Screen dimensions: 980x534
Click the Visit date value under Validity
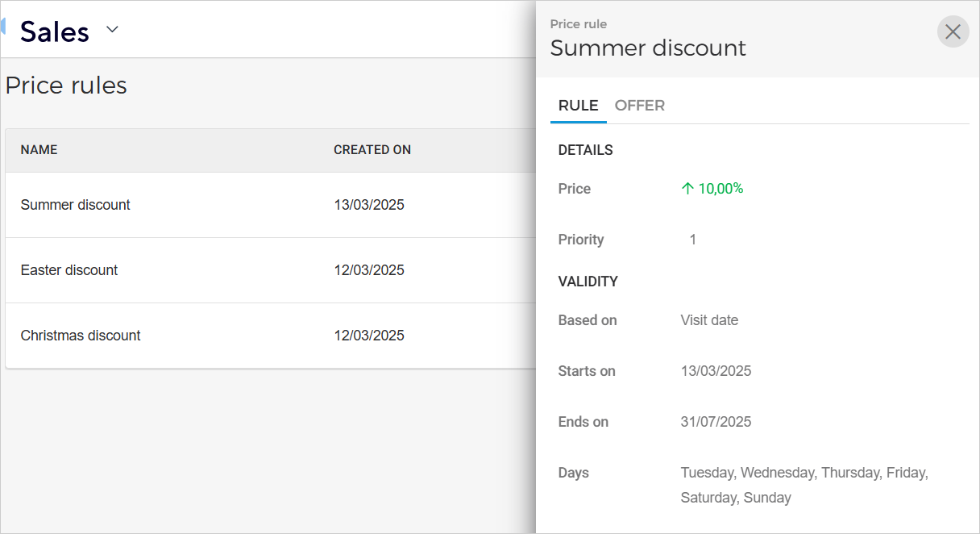pos(709,320)
